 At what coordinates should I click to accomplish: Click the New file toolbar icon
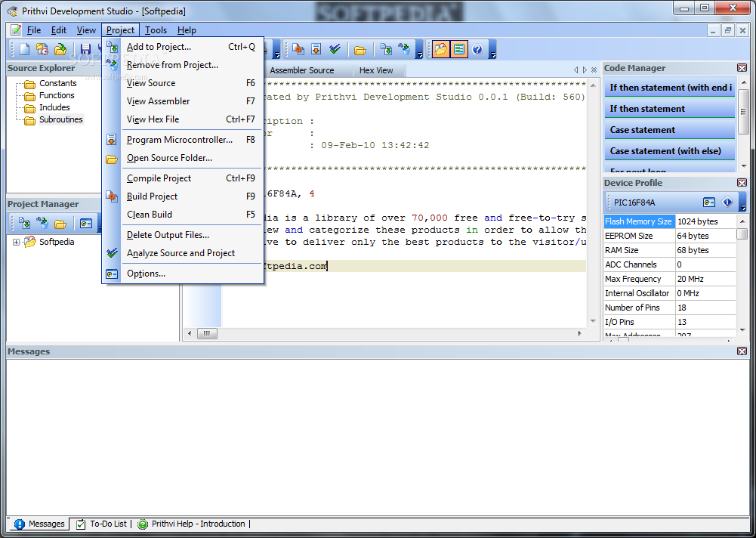point(24,49)
